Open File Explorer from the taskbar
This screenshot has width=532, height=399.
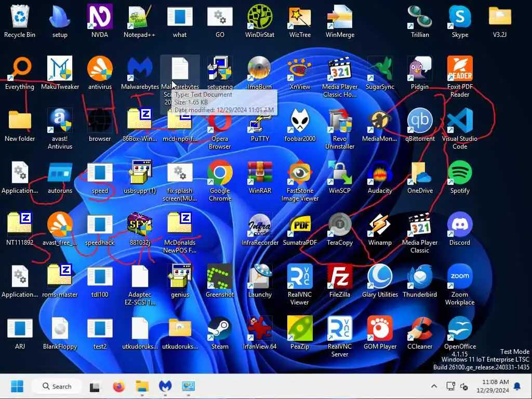(x=142, y=386)
